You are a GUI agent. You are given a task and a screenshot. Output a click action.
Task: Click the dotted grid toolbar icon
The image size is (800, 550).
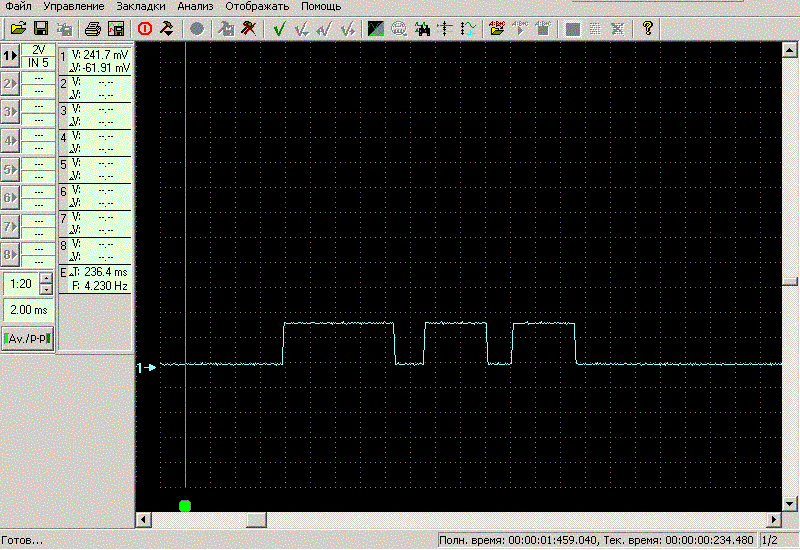pos(595,29)
